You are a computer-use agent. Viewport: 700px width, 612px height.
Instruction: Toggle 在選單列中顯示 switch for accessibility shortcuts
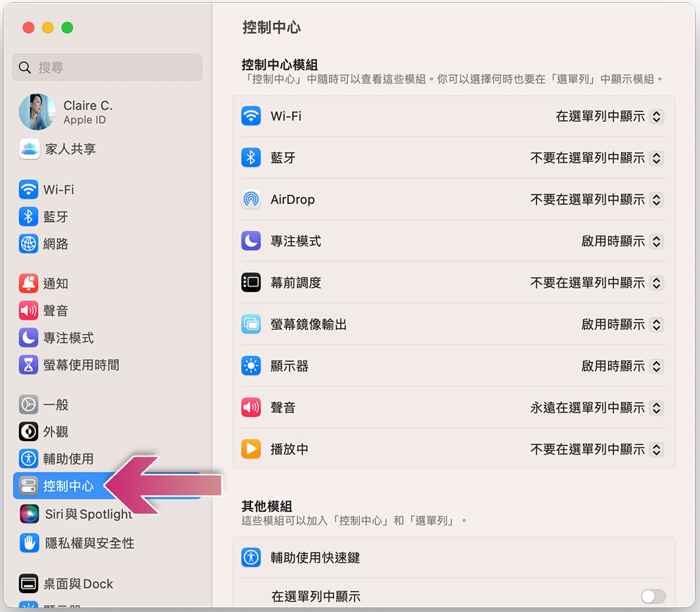pos(653,596)
